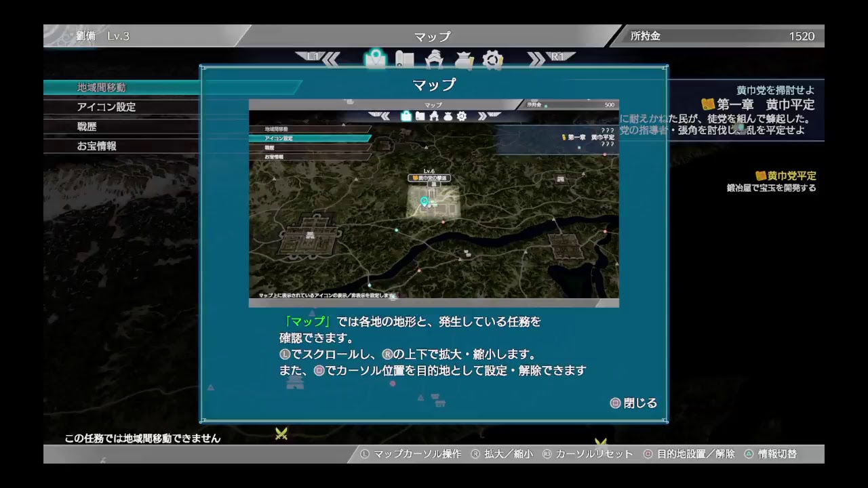This screenshot has height=488, width=868.
Task: Click the warrior helmet icon in top bar
Action: pyautogui.click(x=434, y=60)
